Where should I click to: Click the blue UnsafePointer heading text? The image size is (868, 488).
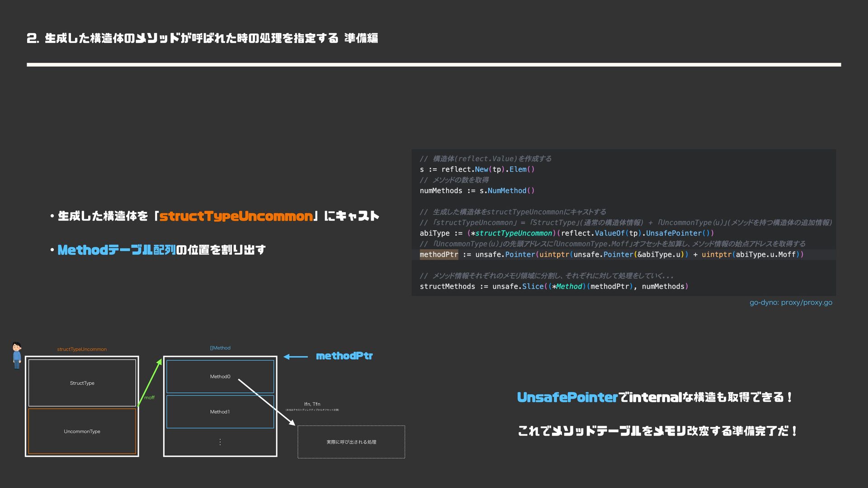(567, 397)
